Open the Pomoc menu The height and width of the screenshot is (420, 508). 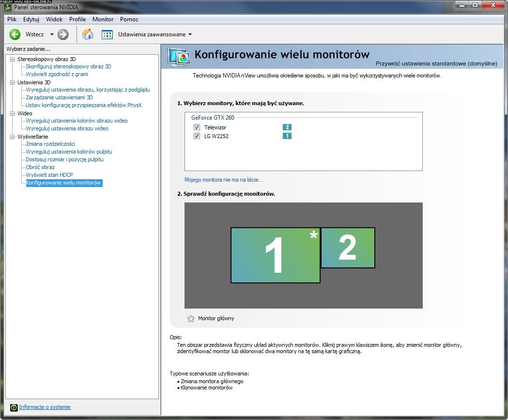pyautogui.click(x=129, y=19)
